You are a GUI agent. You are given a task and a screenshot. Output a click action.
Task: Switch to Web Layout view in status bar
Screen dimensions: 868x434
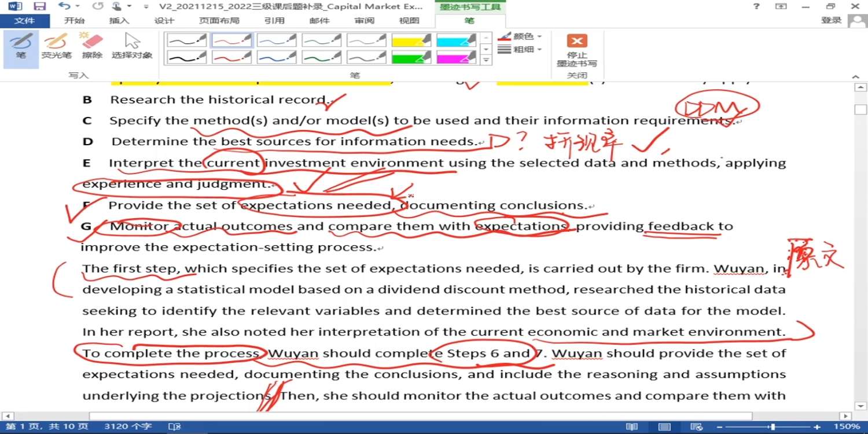[x=697, y=426]
